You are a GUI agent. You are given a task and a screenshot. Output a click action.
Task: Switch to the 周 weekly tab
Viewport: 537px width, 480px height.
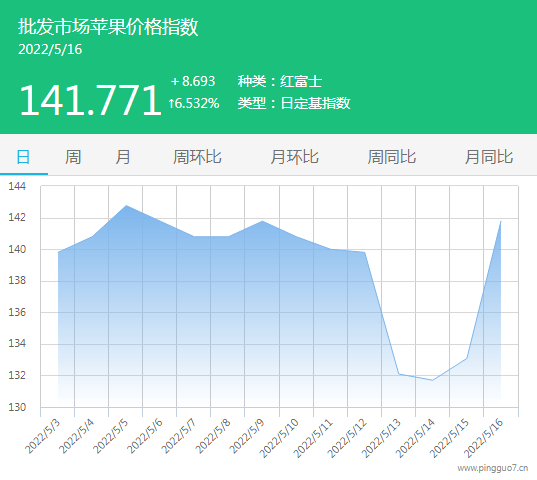tap(73, 157)
